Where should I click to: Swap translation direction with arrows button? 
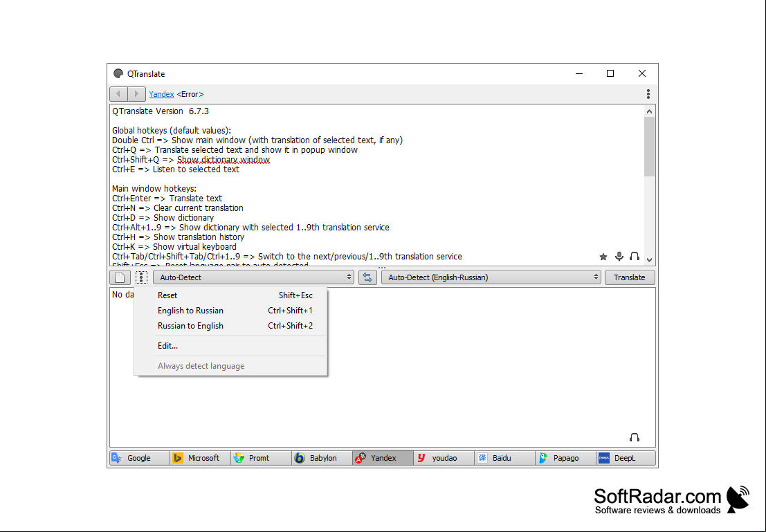tap(367, 277)
